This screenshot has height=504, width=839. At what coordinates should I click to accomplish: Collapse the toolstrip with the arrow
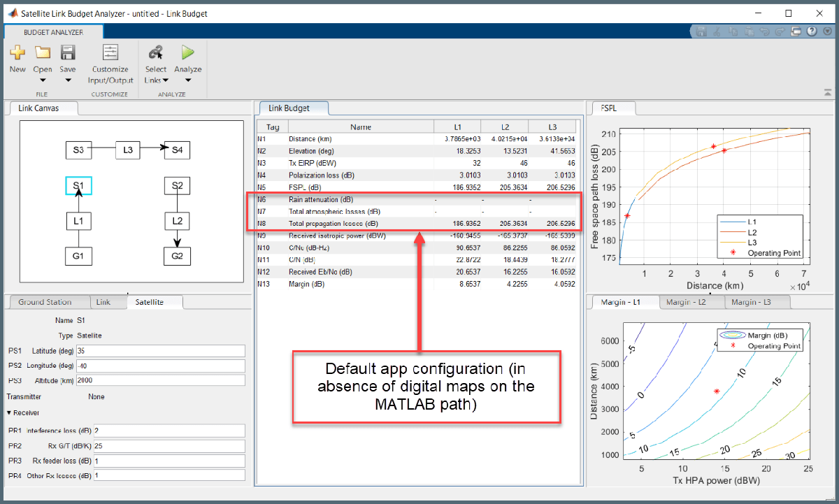point(828,92)
